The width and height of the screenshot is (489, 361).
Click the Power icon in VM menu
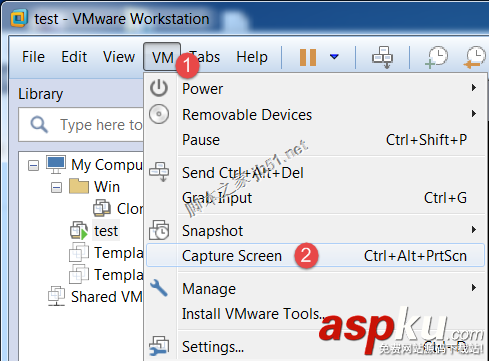click(x=159, y=88)
